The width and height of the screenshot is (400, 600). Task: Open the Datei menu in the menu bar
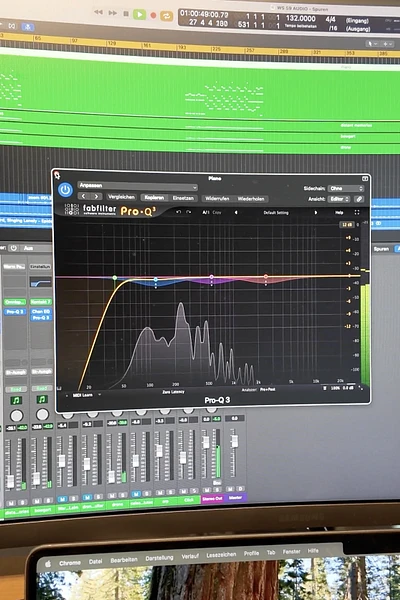(95, 561)
